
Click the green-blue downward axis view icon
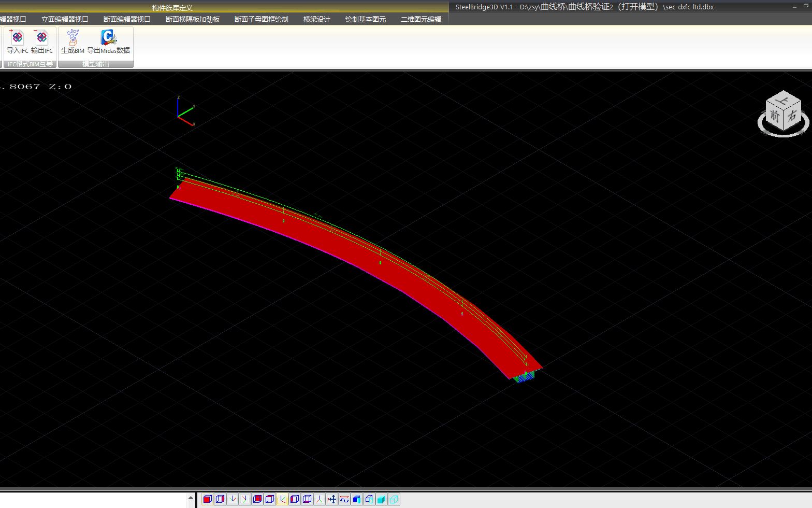tap(233, 499)
